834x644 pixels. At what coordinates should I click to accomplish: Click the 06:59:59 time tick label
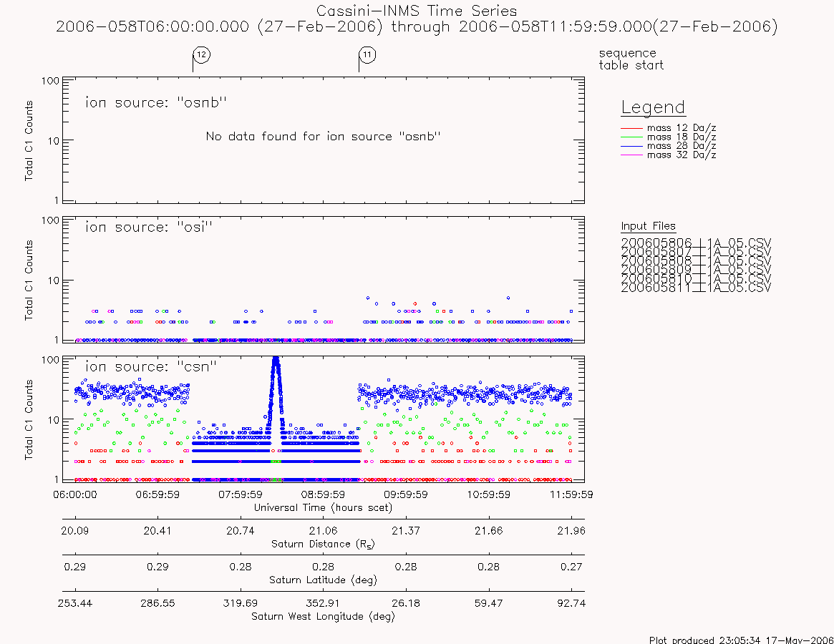click(x=157, y=494)
